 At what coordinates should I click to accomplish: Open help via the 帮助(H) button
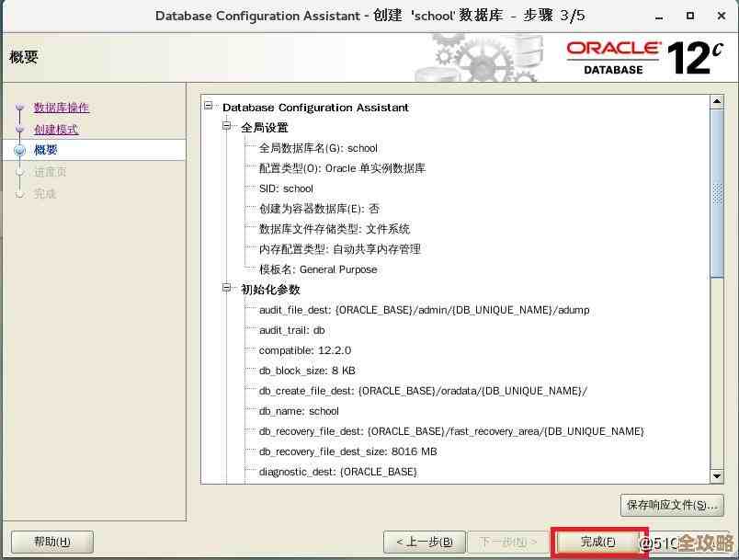(x=51, y=542)
